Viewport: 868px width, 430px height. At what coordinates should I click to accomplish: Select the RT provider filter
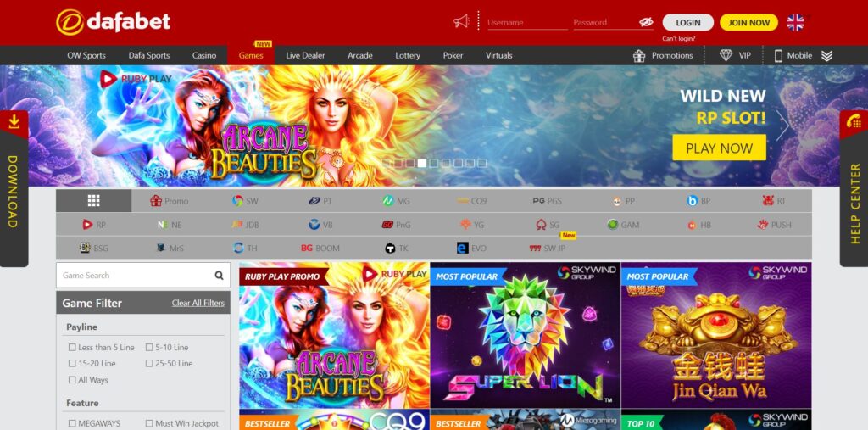(x=774, y=201)
